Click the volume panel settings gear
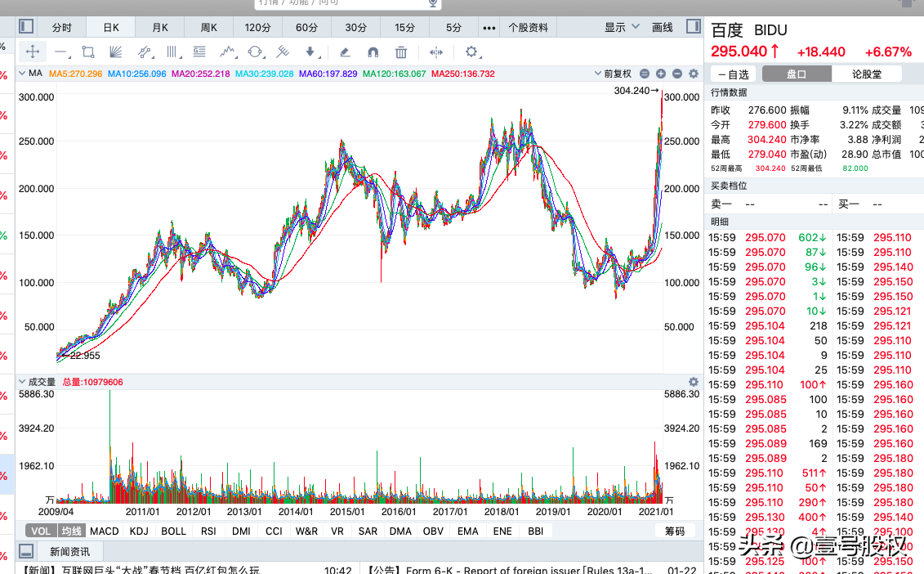 click(694, 382)
